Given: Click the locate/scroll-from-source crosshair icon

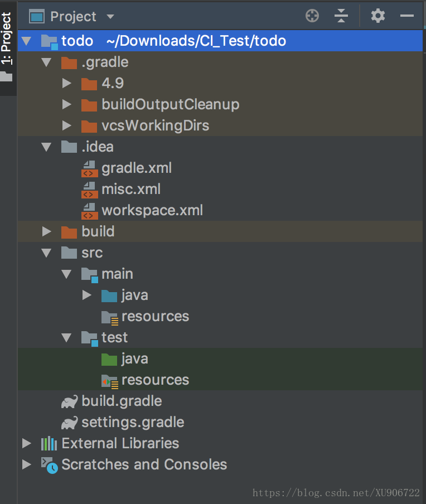Looking at the screenshot, I should 312,16.
